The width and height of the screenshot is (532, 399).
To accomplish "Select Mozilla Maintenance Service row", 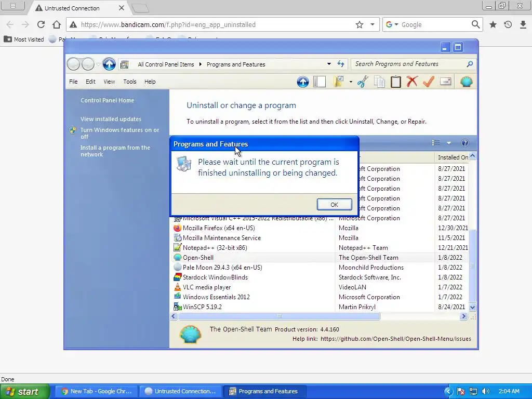I will 321,238.
